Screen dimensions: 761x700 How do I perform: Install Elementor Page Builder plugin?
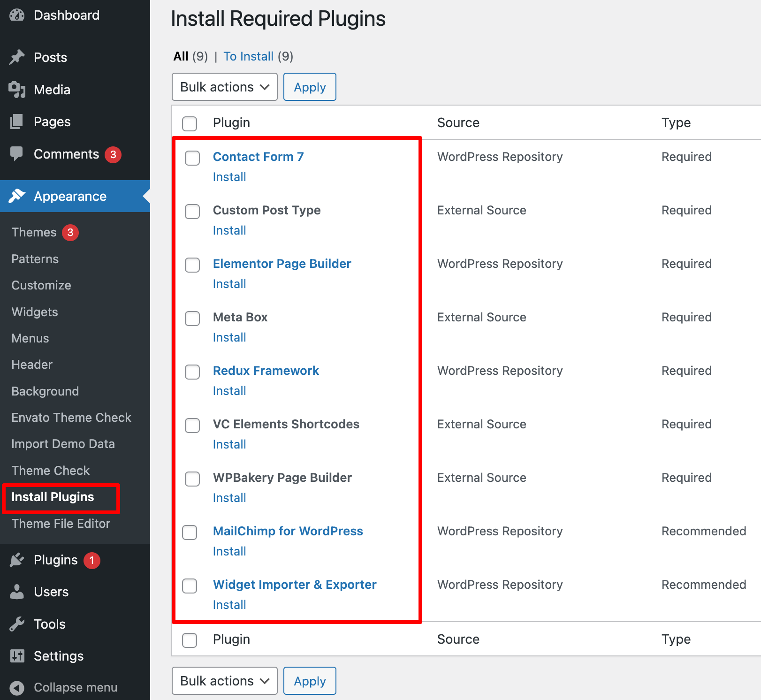(229, 284)
